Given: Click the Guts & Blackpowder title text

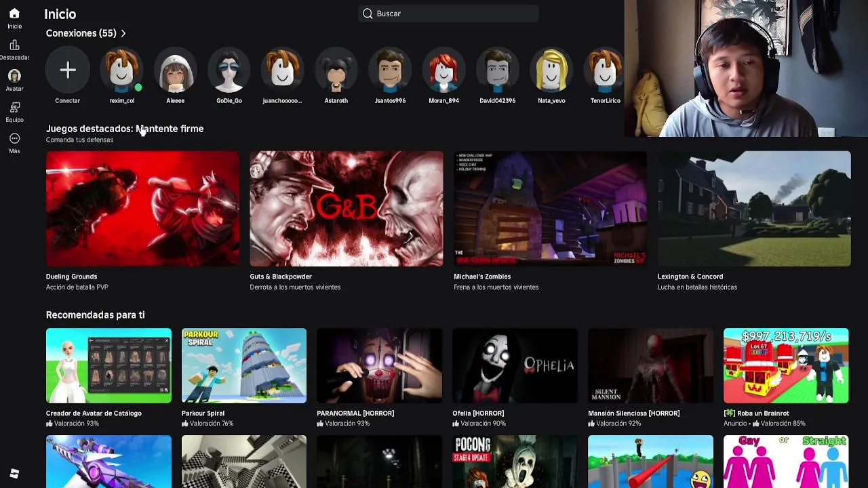Looking at the screenshot, I should tap(281, 277).
